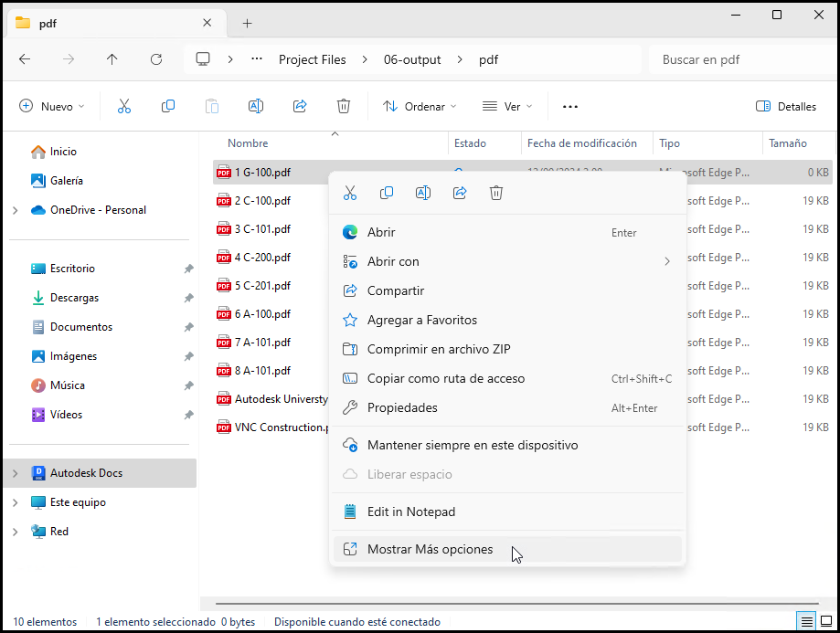Screen dimensions: 840x633
Task: Unpin Vídeos using its pin icon
Action: point(188,415)
